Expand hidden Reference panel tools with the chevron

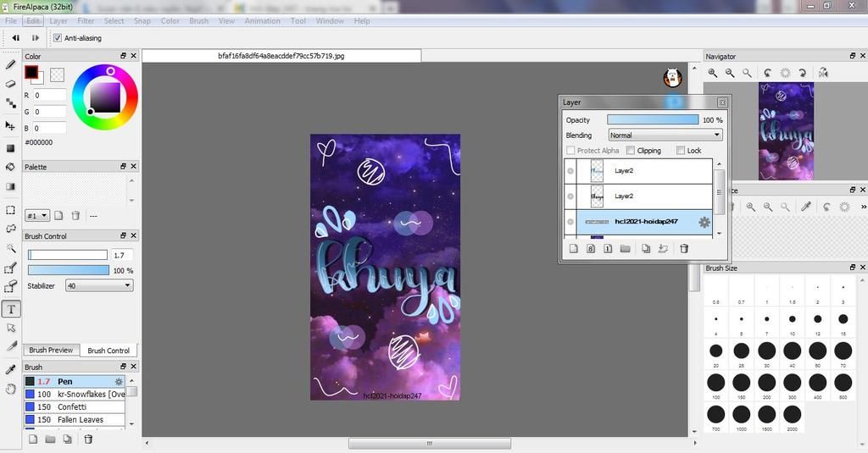point(863,207)
